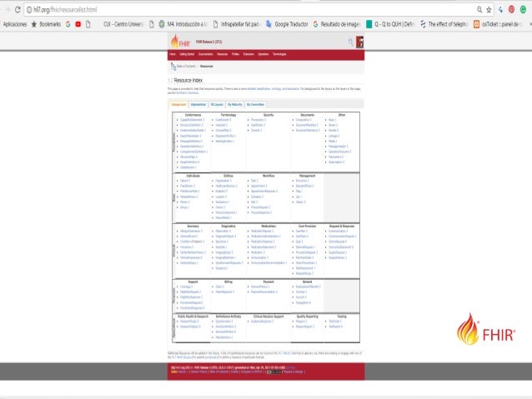
Task: Click the red Pinterest extension icon
Action: (511, 9)
